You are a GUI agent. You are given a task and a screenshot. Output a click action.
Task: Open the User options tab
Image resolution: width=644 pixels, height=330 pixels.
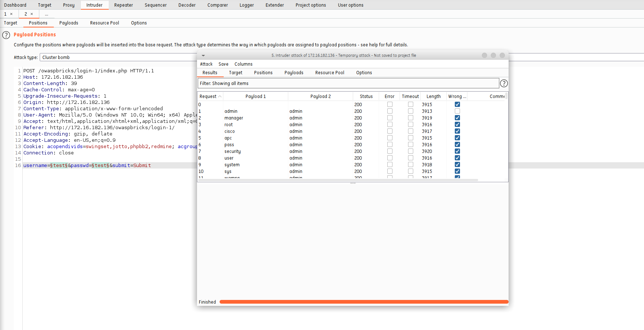(351, 5)
